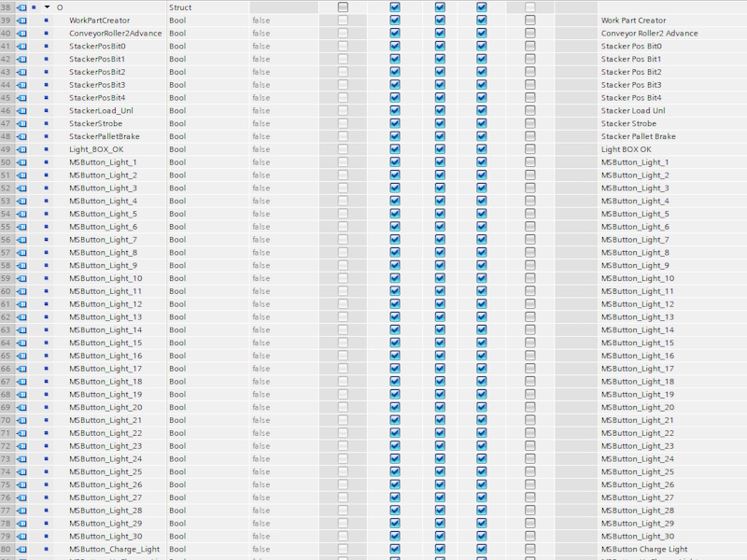This screenshot has width=747, height=560.
Task: Click the row icon beside StackerStrobe
Action: [21, 123]
